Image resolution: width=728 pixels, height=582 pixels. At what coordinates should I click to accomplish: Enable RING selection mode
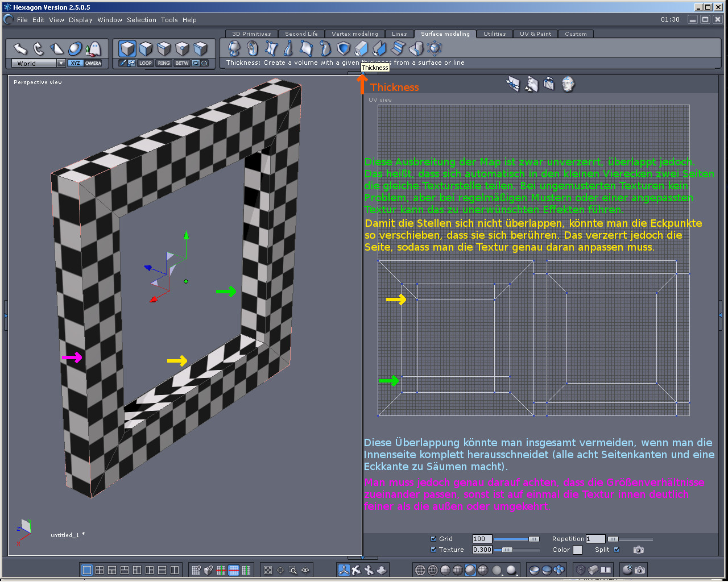[164, 63]
